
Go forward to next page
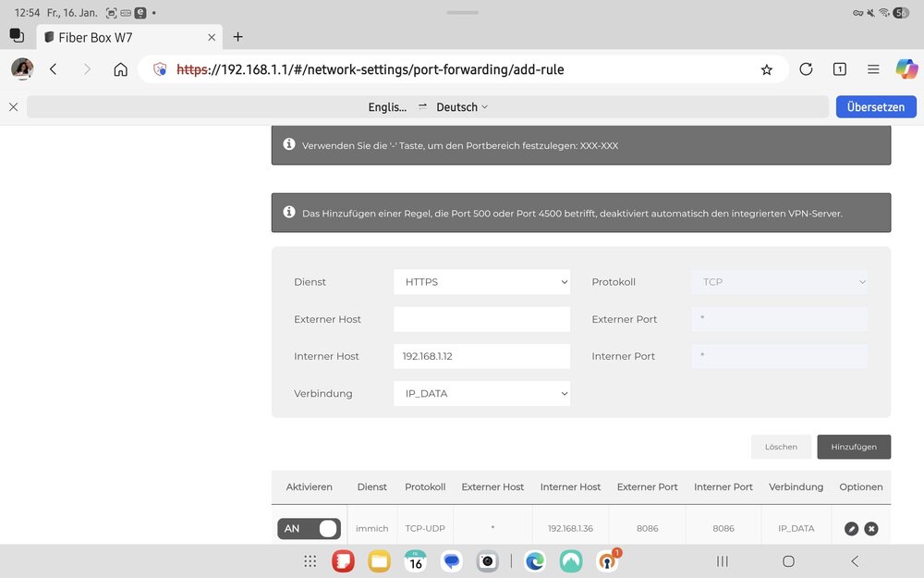pyautogui.click(x=87, y=69)
